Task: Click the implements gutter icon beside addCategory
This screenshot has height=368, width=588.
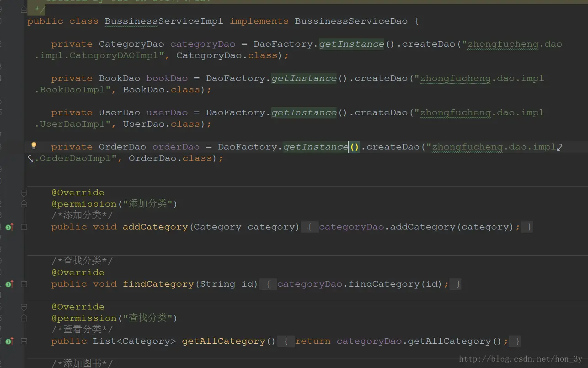Action: [9, 227]
